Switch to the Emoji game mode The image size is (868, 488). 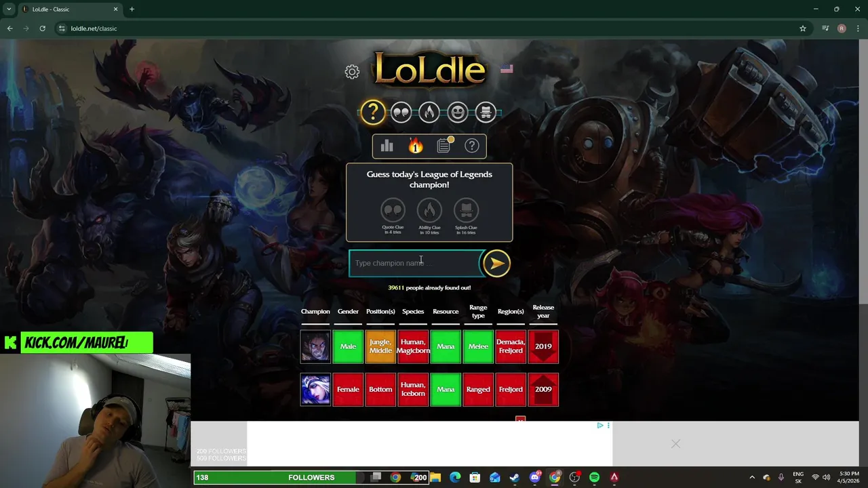coord(458,112)
